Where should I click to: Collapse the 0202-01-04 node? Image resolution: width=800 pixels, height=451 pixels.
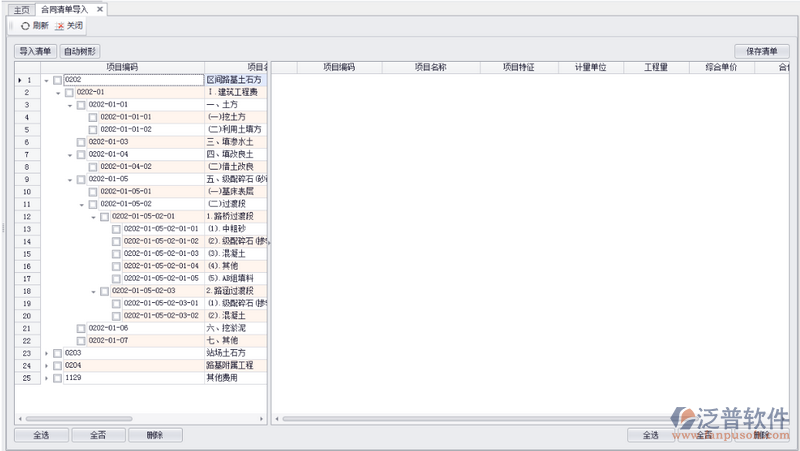(x=70, y=155)
